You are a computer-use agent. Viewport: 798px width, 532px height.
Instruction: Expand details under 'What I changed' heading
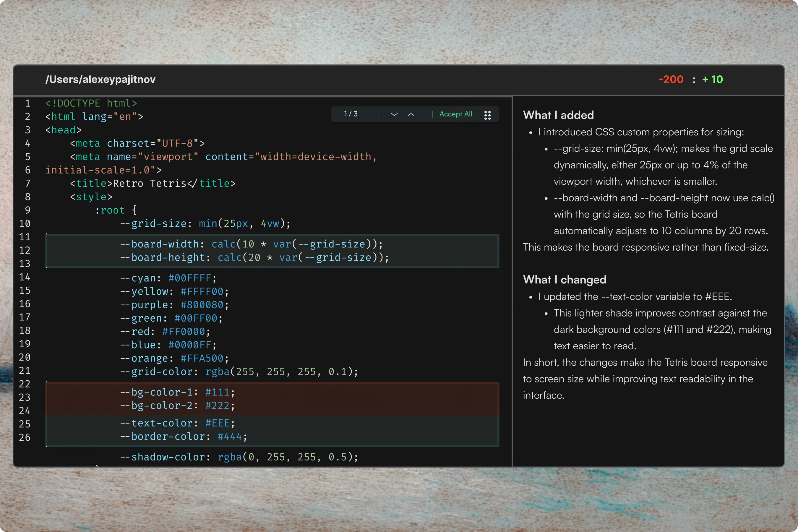click(565, 280)
